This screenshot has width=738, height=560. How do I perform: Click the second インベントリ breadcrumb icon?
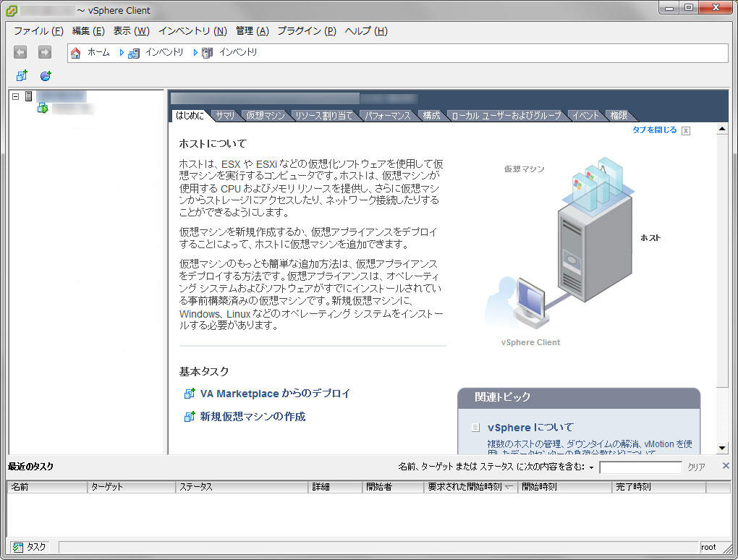pos(207,53)
